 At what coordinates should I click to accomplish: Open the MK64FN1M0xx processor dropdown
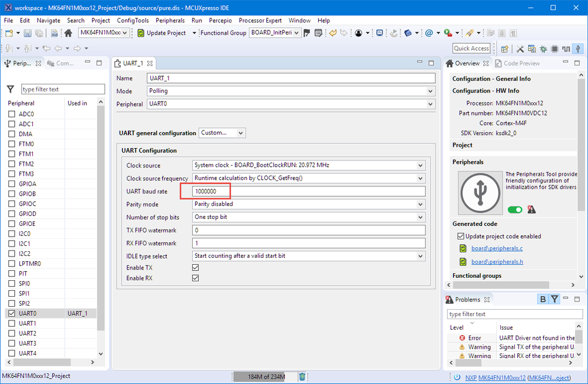pyautogui.click(x=104, y=32)
